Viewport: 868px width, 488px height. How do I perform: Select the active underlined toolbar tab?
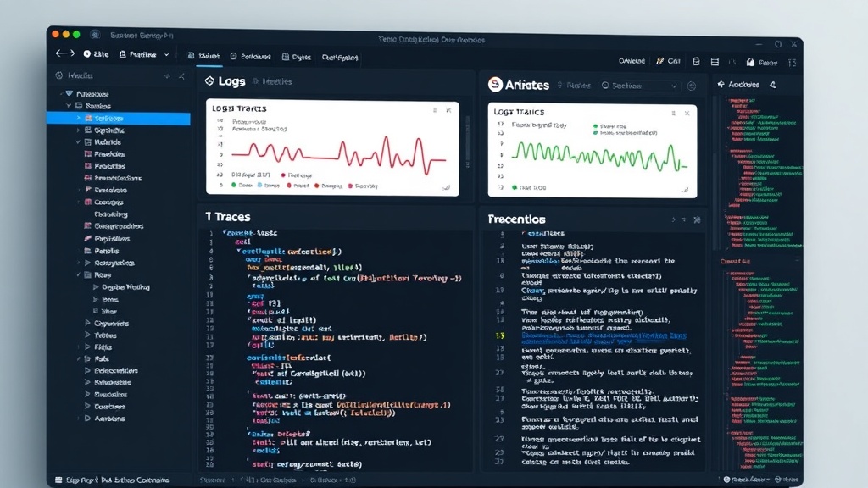[204, 56]
